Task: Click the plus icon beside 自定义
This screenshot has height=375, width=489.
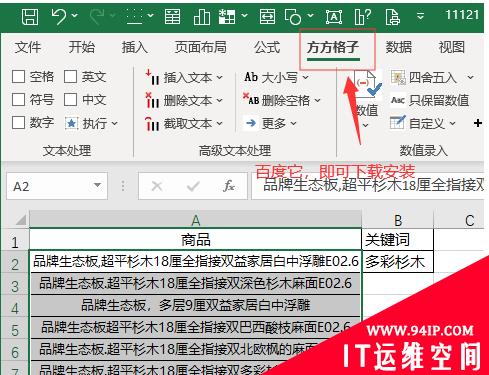Action: (478, 123)
